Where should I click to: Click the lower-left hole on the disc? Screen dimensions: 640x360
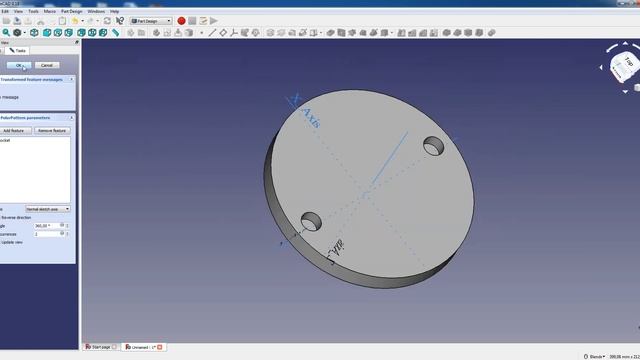click(311, 222)
